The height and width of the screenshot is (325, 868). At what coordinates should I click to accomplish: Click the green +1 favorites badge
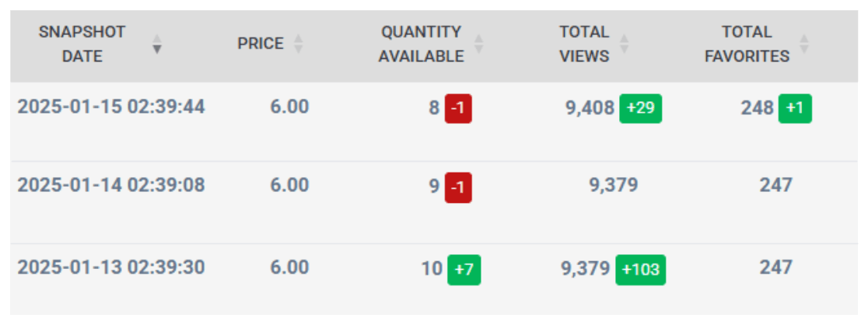click(x=795, y=109)
